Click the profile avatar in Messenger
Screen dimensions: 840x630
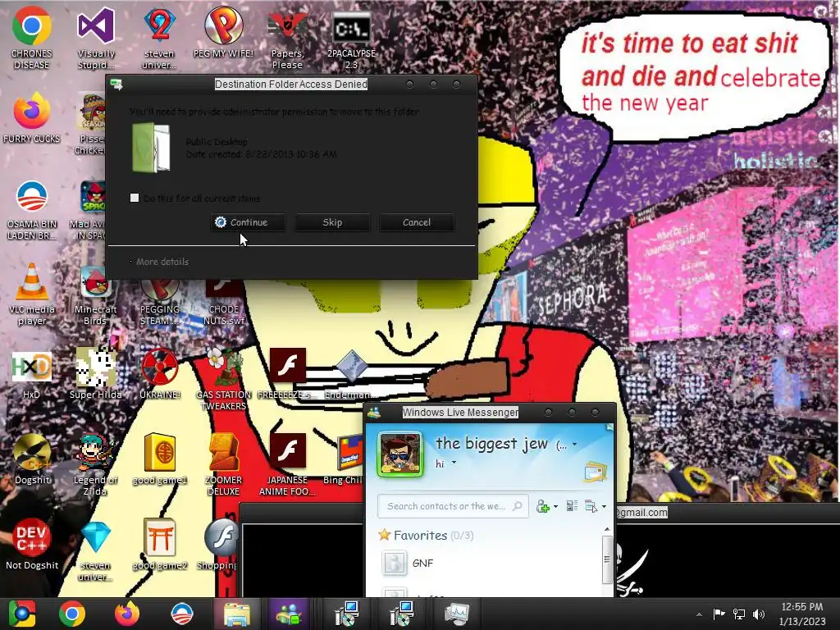pyautogui.click(x=399, y=454)
